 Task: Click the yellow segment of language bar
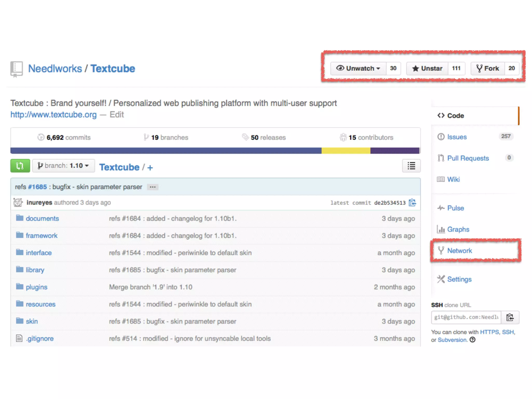click(x=345, y=151)
